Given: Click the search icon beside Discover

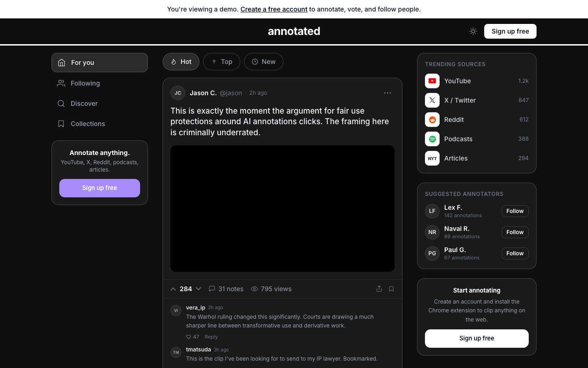Looking at the screenshot, I should click(x=61, y=103).
